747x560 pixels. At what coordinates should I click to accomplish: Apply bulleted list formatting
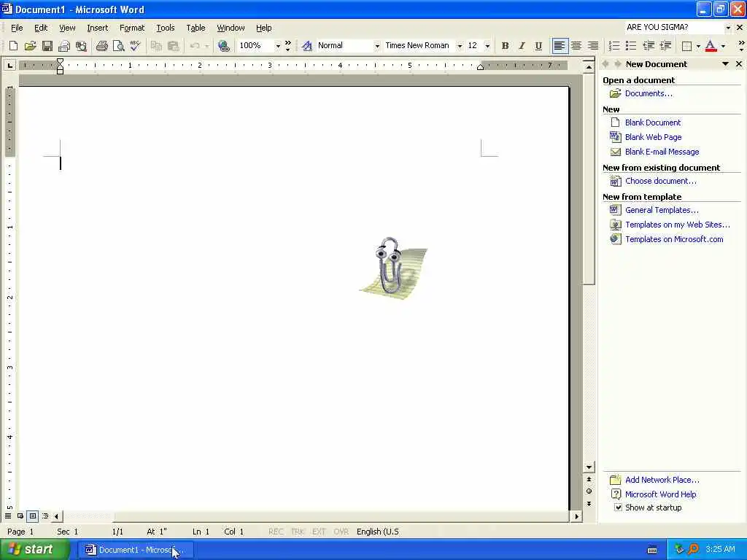click(631, 46)
